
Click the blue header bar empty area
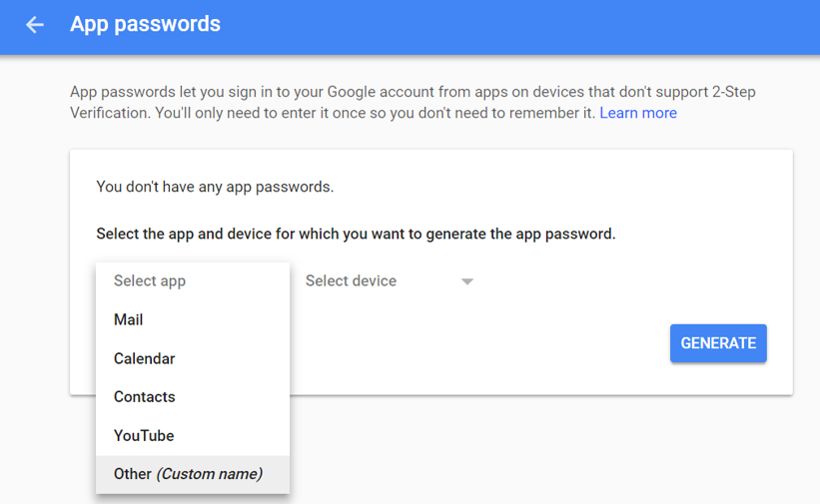519,26
